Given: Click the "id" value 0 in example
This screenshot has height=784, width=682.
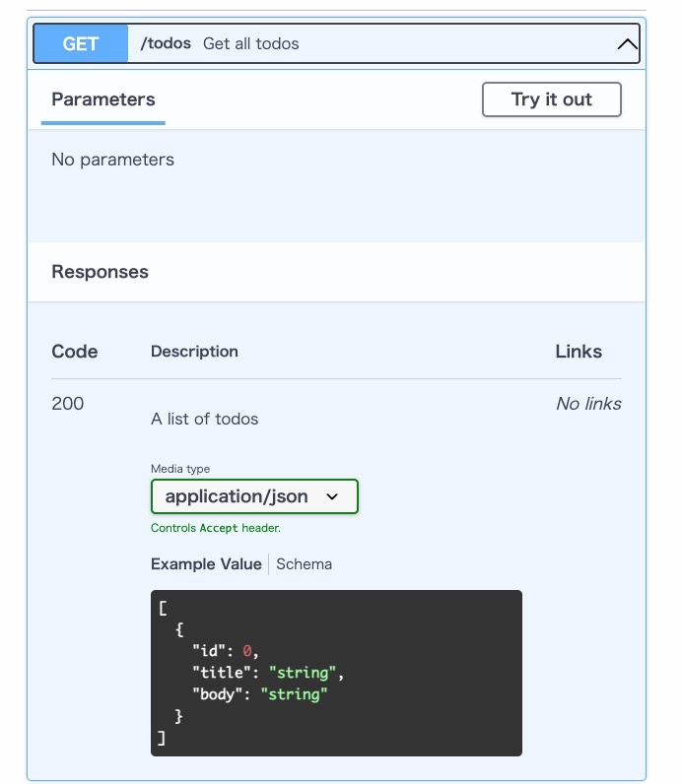Looking at the screenshot, I should click(247, 650).
